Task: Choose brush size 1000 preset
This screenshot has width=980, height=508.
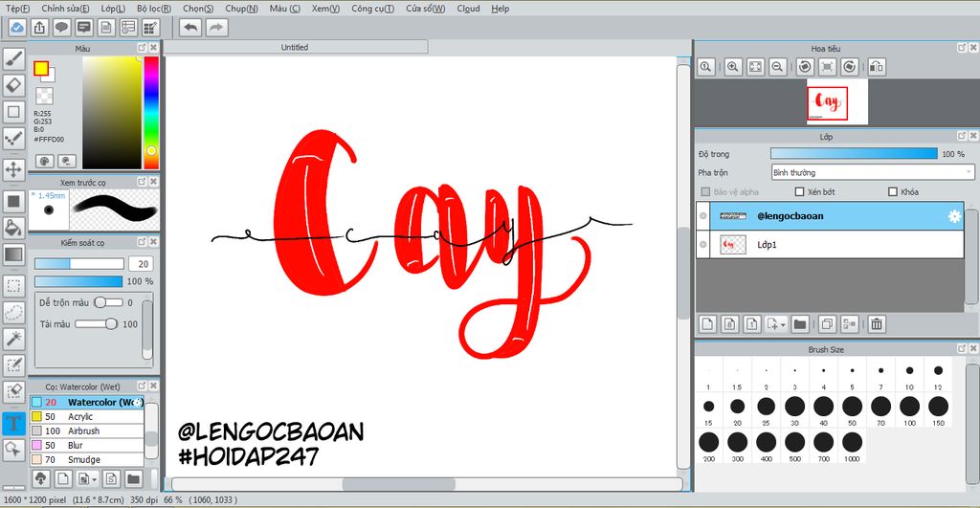Action: point(852,446)
